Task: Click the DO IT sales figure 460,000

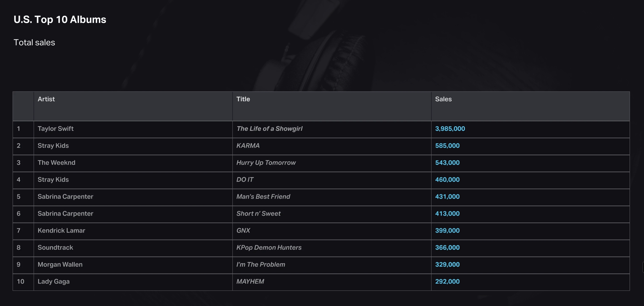Action: (447, 180)
